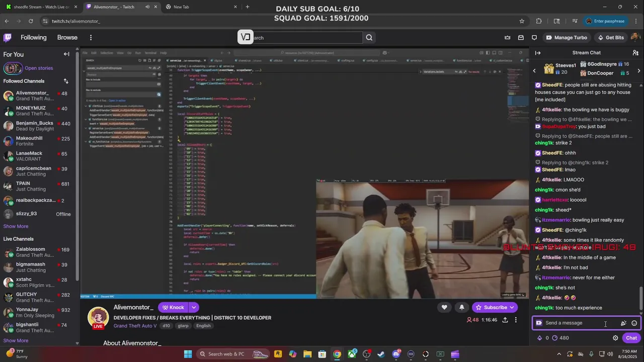This screenshot has width=644, height=362.
Task: Go to the Browse tab
Action: pyautogui.click(x=67, y=38)
